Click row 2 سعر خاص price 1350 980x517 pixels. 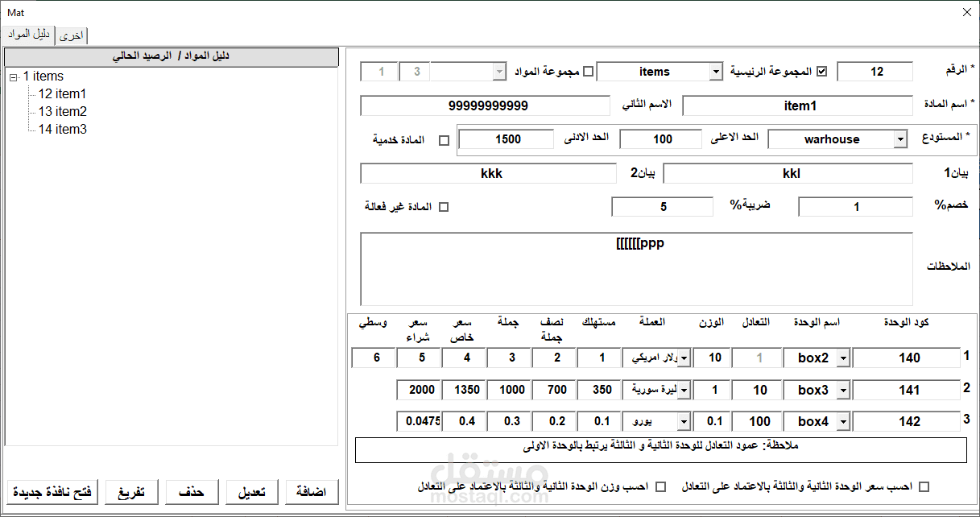[463, 390]
